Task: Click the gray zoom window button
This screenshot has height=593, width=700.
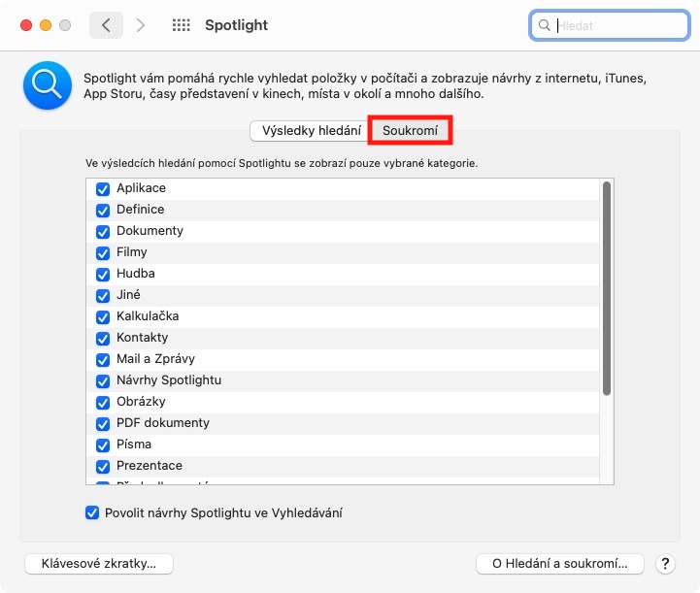Action: tap(65, 25)
